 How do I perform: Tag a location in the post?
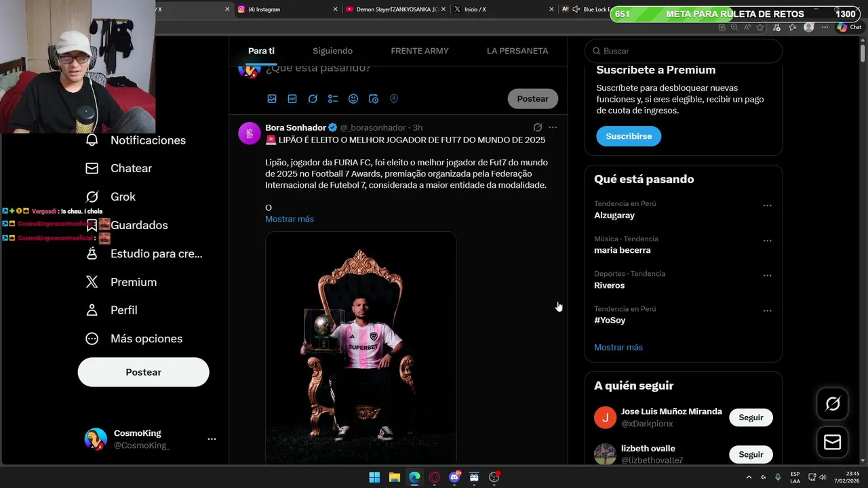pos(394,99)
